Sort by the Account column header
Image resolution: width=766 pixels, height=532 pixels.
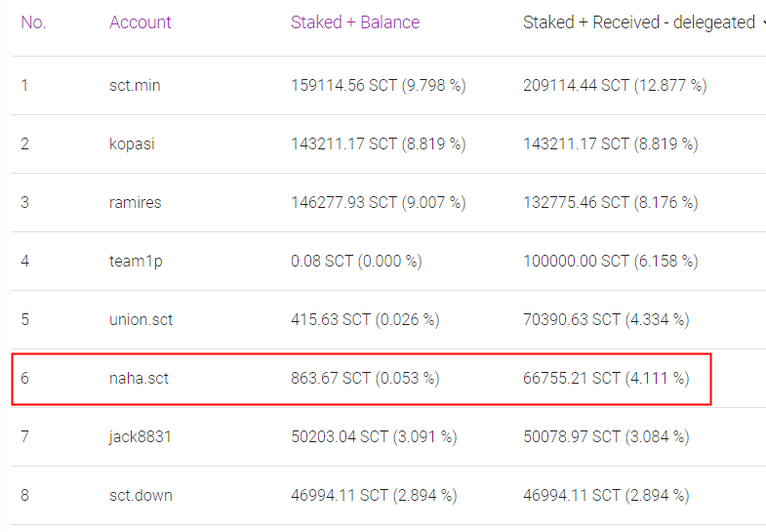[x=141, y=22]
